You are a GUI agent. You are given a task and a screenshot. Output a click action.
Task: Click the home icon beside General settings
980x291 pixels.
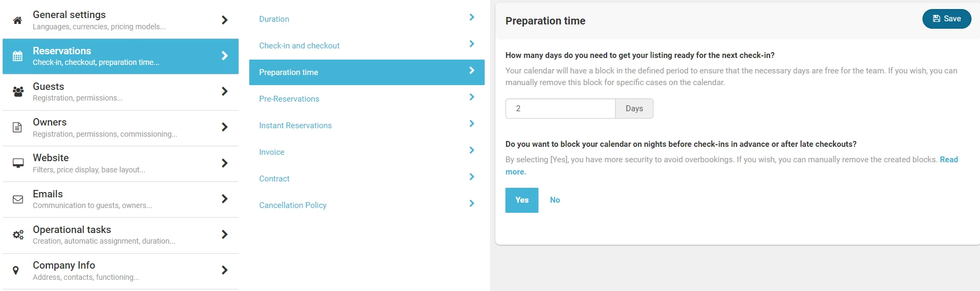(18, 20)
